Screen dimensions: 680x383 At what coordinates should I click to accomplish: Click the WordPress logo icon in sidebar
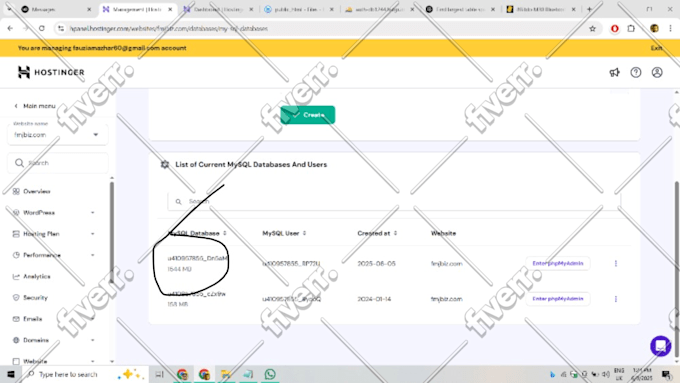click(16, 213)
